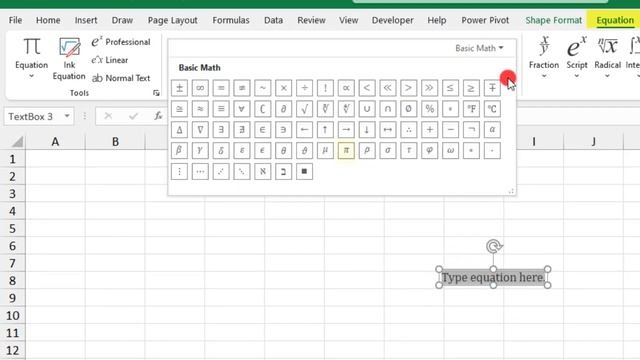Screen dimensions: 640x360
Task: Open the Formulas tab
Action: (x=231, y=20)
